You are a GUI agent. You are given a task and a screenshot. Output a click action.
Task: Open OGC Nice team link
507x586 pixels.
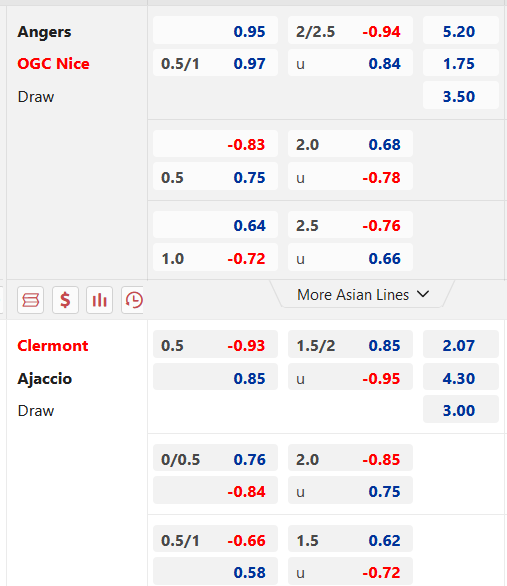[53, 64]
